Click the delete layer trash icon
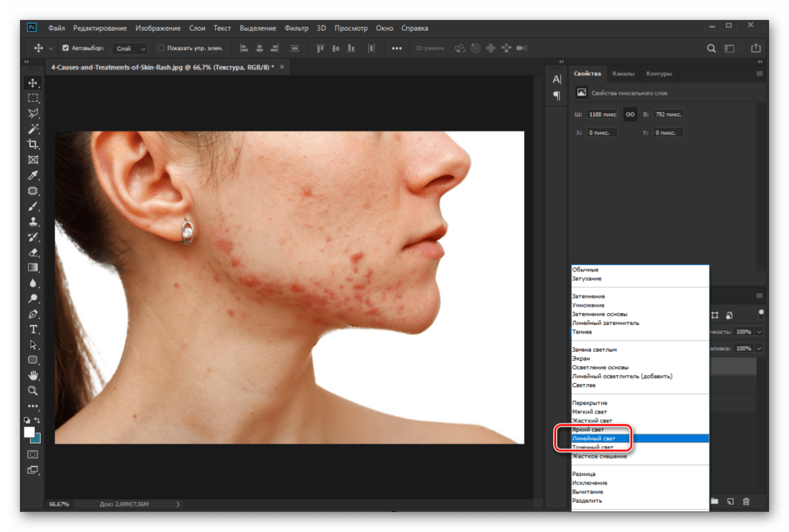Screen dimensions: 789x532 [x=746, y=501]
